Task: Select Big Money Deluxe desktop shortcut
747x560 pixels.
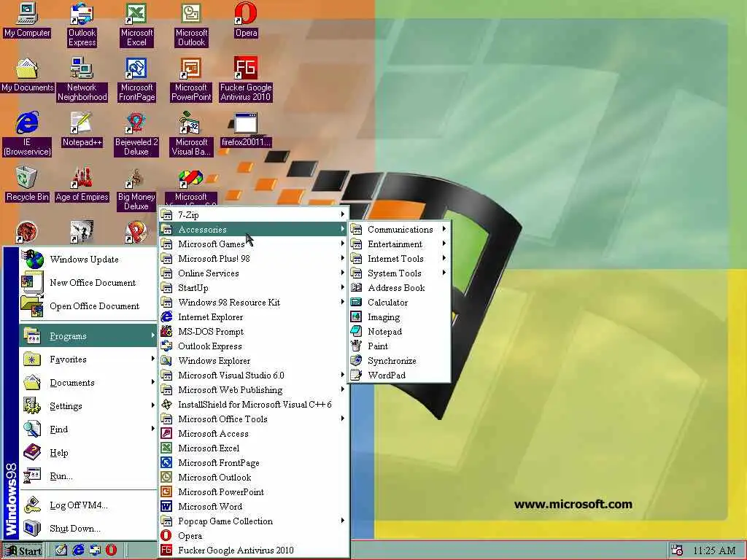Action: click(x=136, y=189)
